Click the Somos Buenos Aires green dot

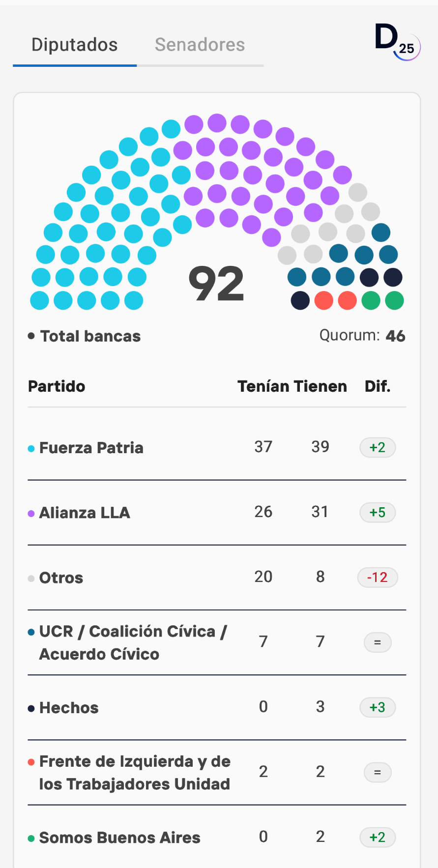[x=31, y=838]
